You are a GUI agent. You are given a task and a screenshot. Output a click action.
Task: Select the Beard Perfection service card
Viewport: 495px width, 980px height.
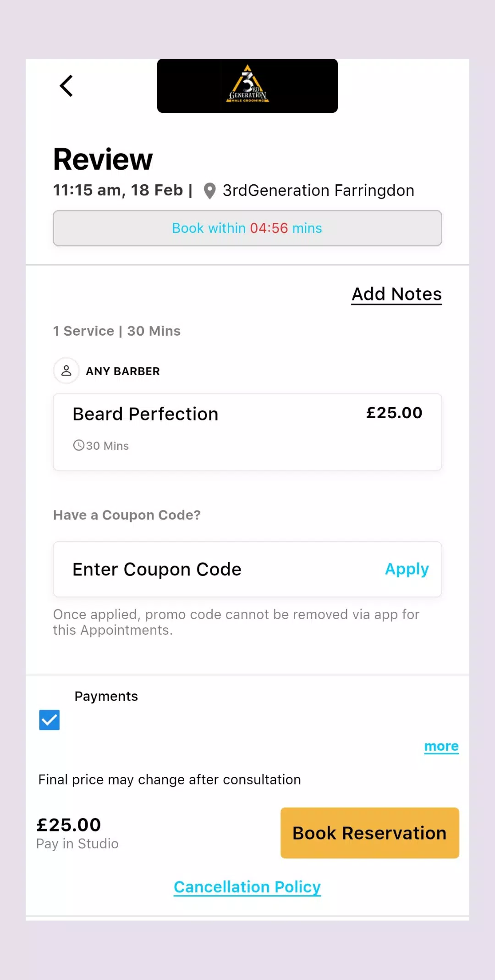click(247, 432)
